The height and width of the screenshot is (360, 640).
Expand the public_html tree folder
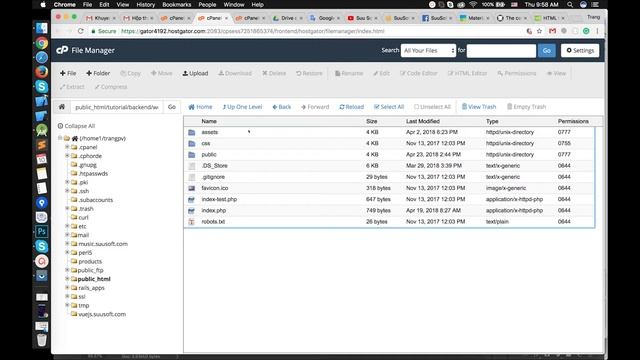(67, 279)
